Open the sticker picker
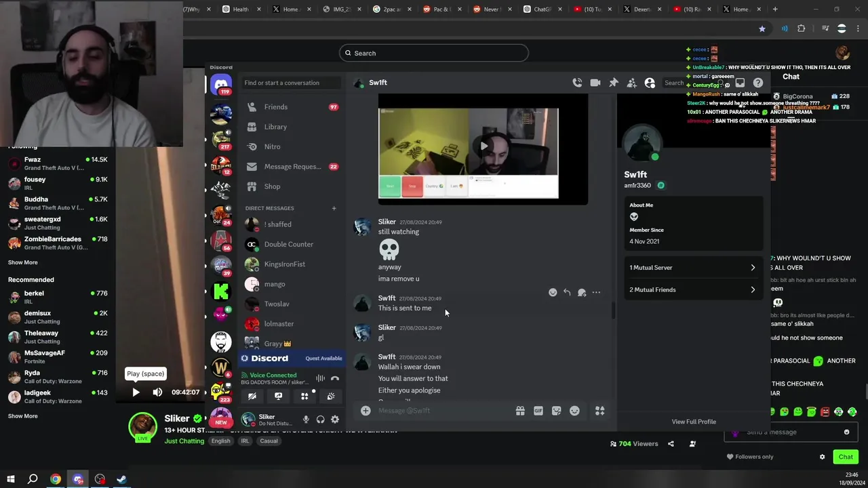This screenshot has height=488, width=868. pyautogui.click(x=557, y=411)
